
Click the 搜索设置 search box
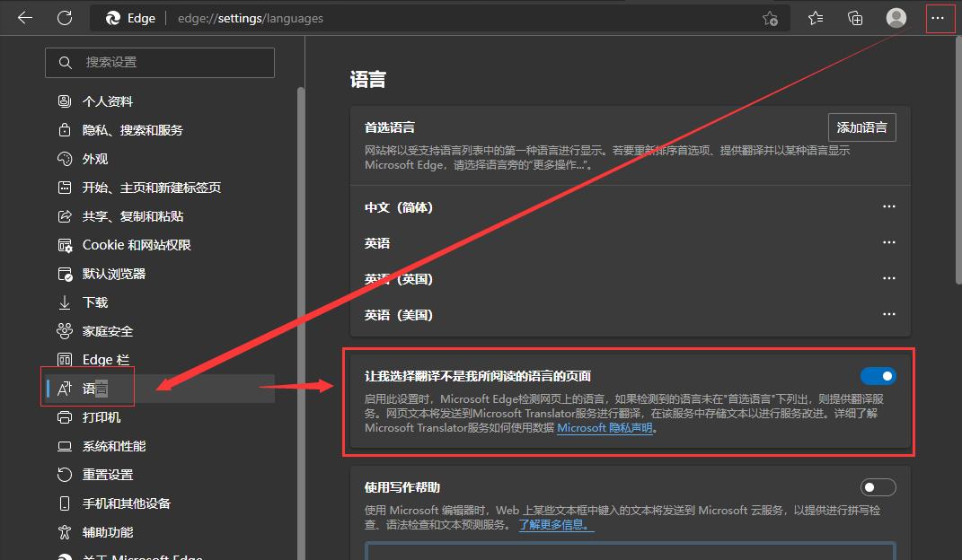(160, 63)
